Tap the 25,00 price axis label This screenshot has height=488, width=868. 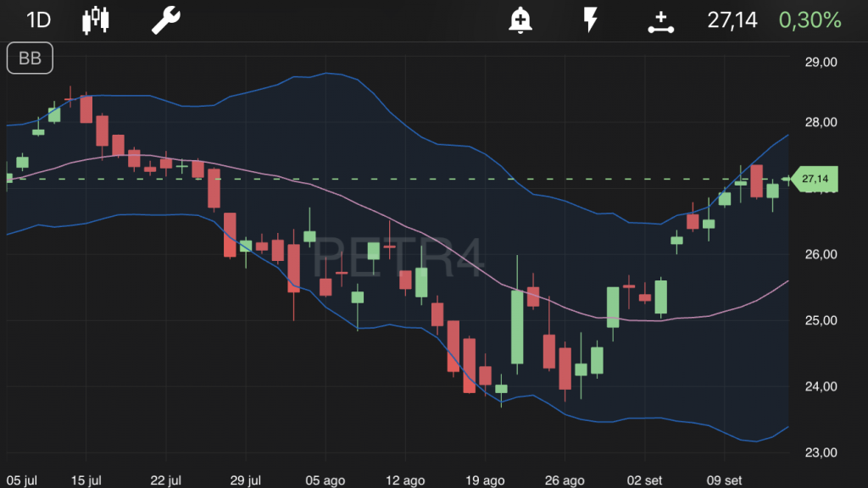click(x=821, y=320)
